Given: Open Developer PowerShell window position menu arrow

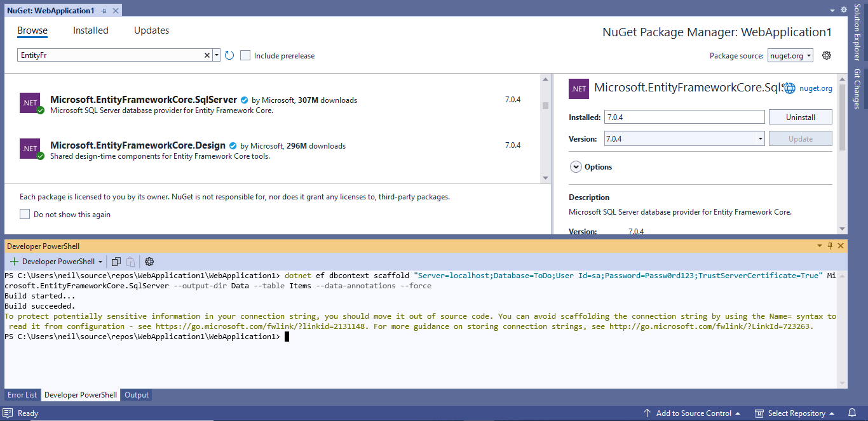Looking at the screenshot, I should [819, 246].
